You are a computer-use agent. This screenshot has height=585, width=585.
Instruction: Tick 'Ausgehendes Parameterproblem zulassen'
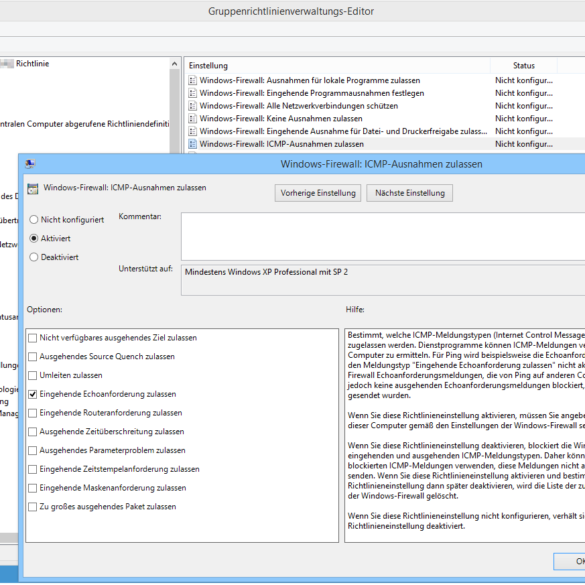coord(33,450)
